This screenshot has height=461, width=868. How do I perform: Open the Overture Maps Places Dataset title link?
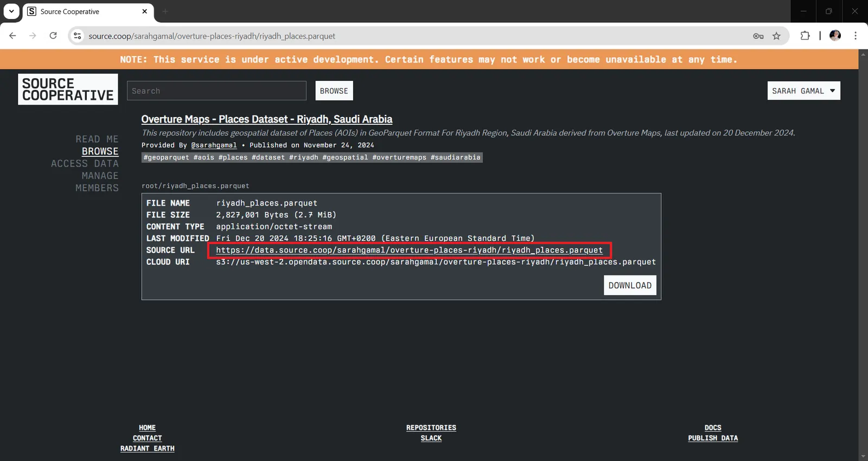click(x=267, y=119)
